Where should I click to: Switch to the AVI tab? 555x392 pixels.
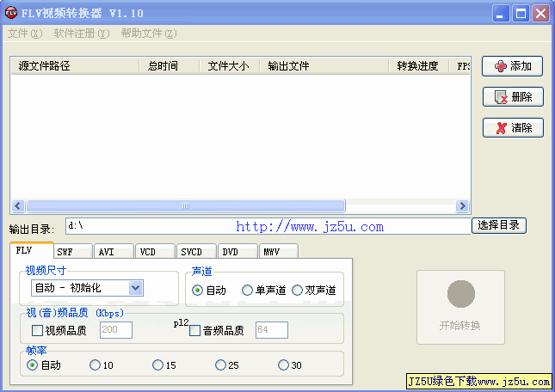114,252
